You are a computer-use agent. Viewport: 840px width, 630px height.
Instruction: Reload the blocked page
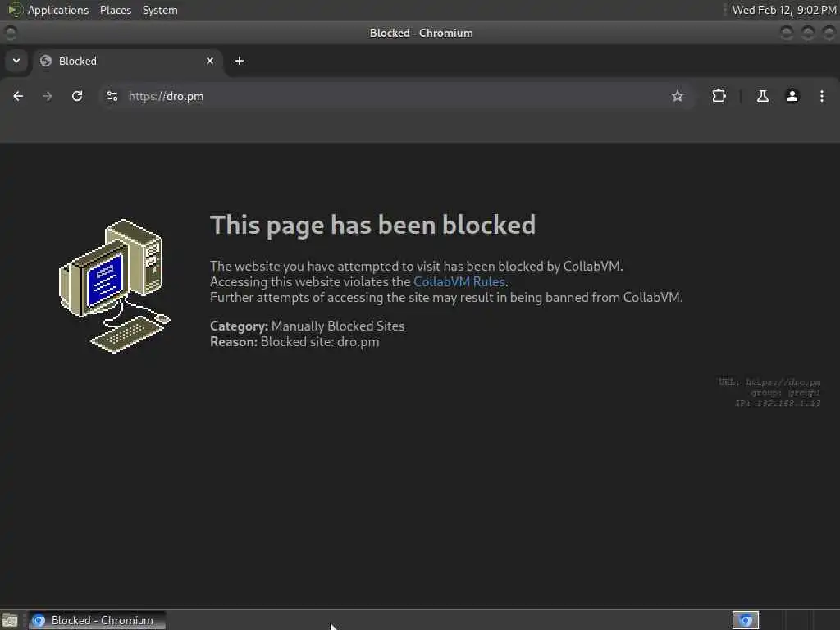pyautogui.click(x=77, y=96)
